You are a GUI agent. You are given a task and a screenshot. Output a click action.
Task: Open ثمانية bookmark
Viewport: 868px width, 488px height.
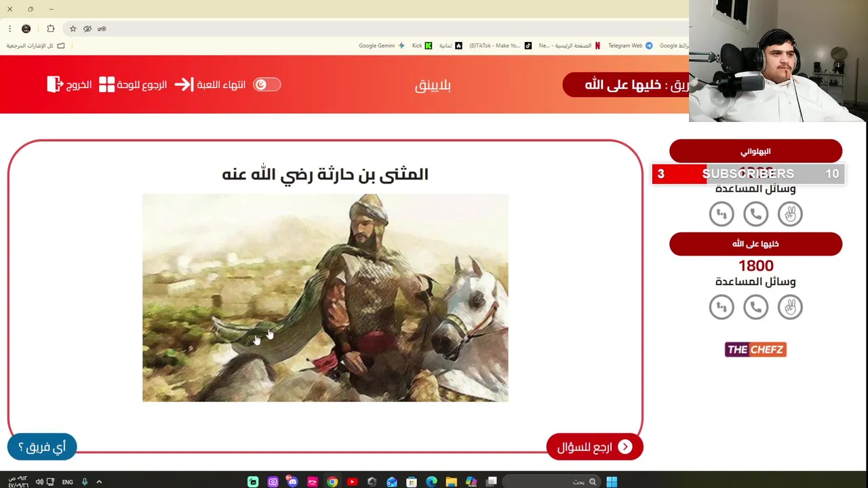(451, 45)
